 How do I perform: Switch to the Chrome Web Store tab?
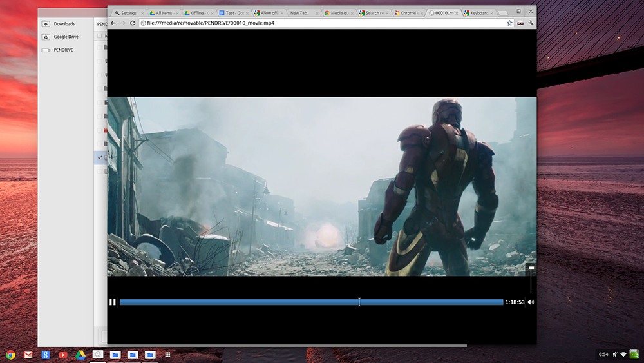tap(408, 13)
